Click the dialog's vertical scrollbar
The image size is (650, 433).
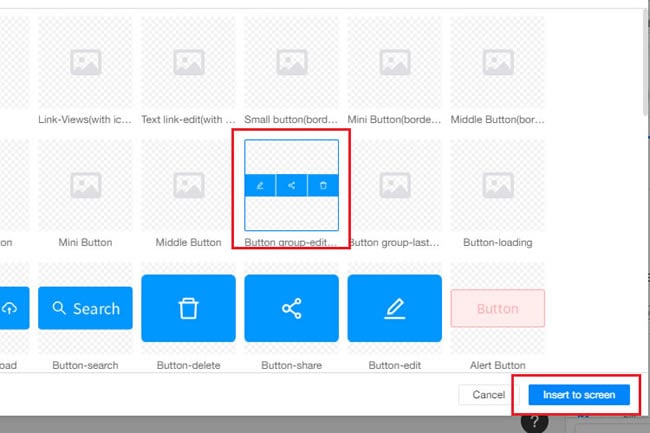[646, 62]
